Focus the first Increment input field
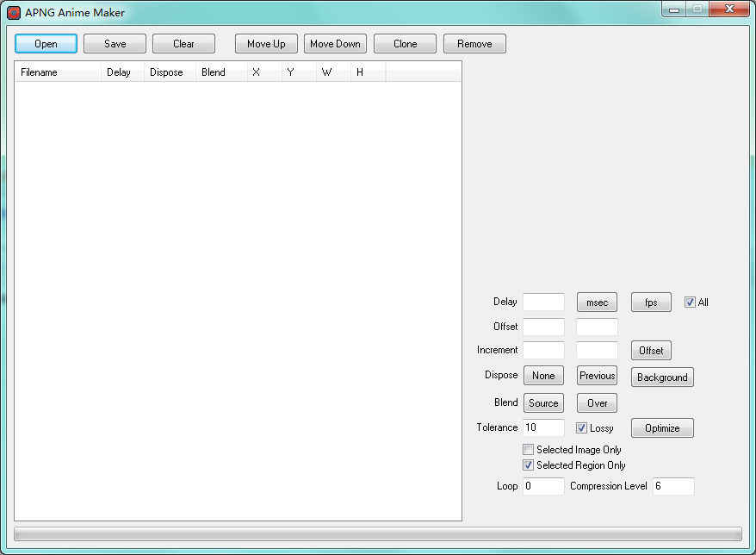Image resolution: width=756 pixels, height=555 pixels. [543, 351]
